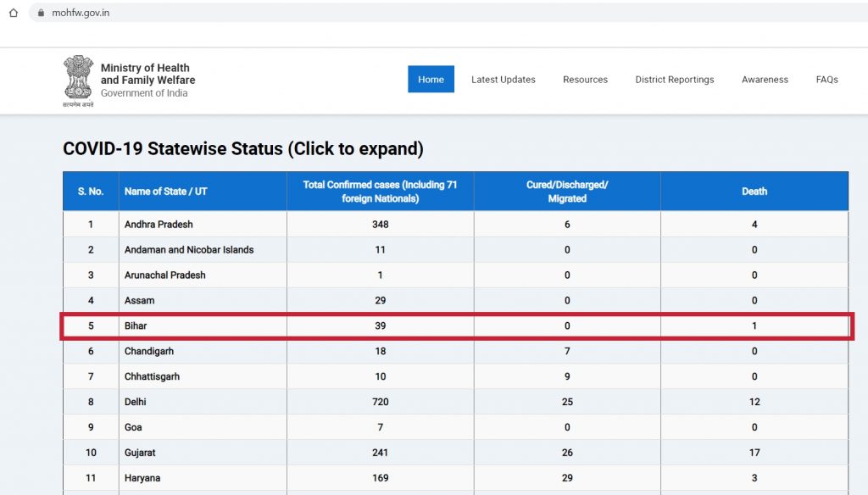Go to District Reportings page
868x495 pixels.
(674, 79)
